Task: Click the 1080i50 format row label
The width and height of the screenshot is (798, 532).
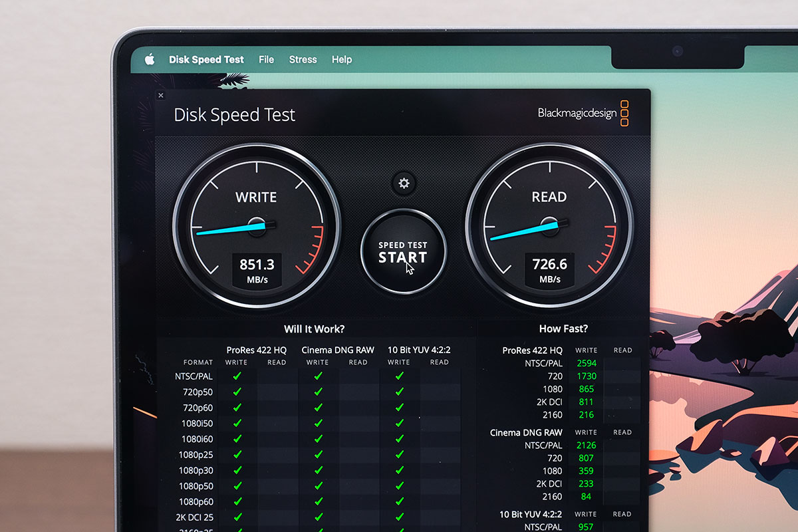Action: pos(197,424)
